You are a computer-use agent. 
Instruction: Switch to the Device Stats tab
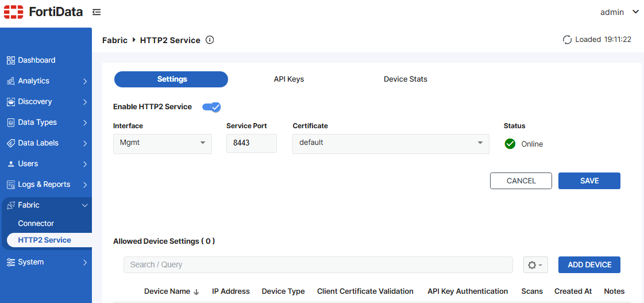pos(405,79)
